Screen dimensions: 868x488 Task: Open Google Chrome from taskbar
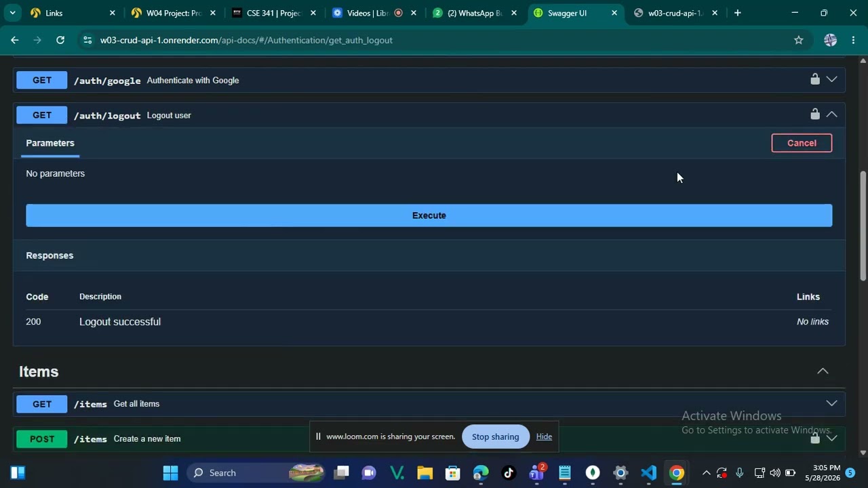[x=676, y=472]
